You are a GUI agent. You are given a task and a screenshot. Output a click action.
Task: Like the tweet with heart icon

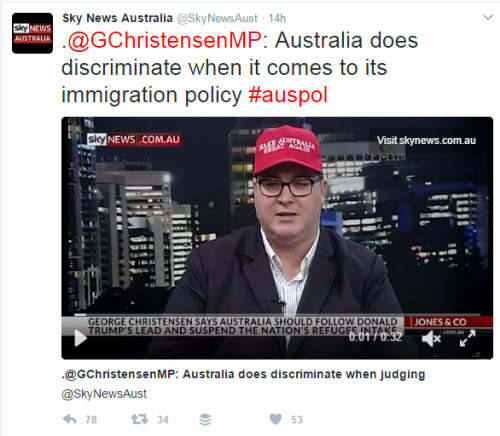pyautogui.click(x=275, y=419)
